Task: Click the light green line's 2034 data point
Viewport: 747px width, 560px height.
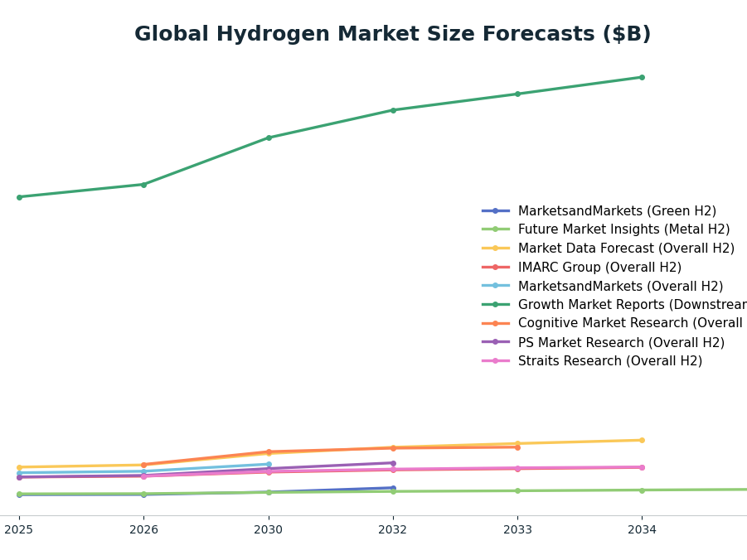Action: point(643,490)
